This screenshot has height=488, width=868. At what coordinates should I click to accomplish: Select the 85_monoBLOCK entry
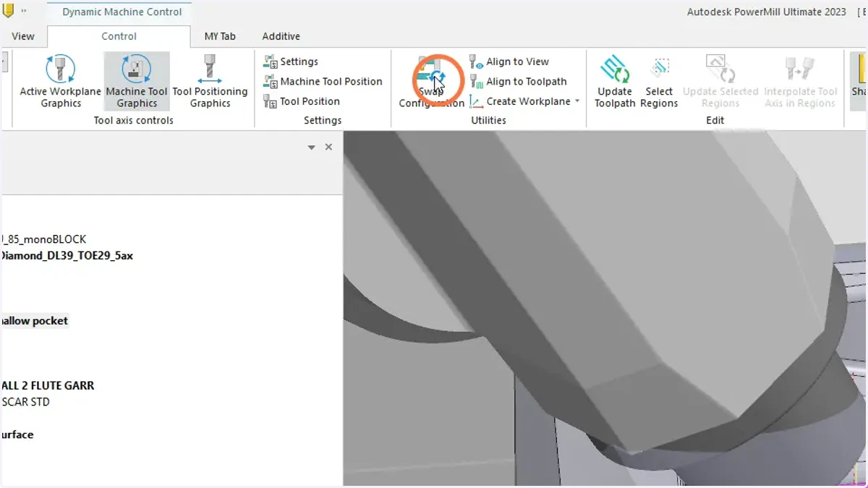coord(43,239)
